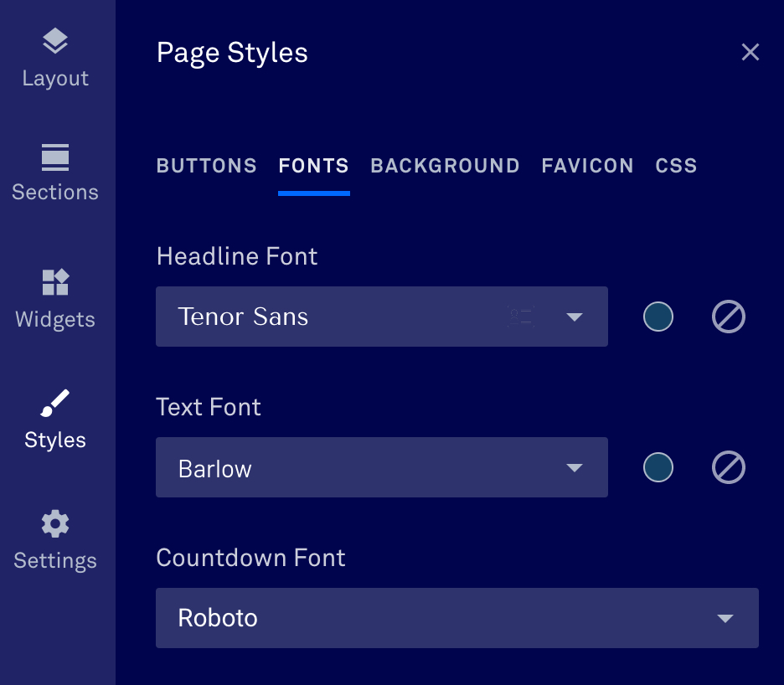784x685 pixels.
Task: Open the Settings panel
Action: click(x=55, y=538)
